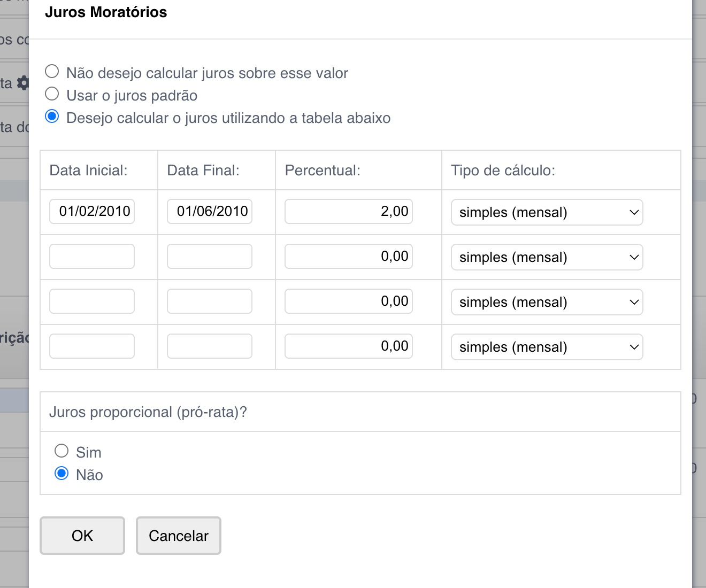Click Data Inicial field showing 01/02/2010
The height and width of the screenshot is (588, 706).
(92, 212)
